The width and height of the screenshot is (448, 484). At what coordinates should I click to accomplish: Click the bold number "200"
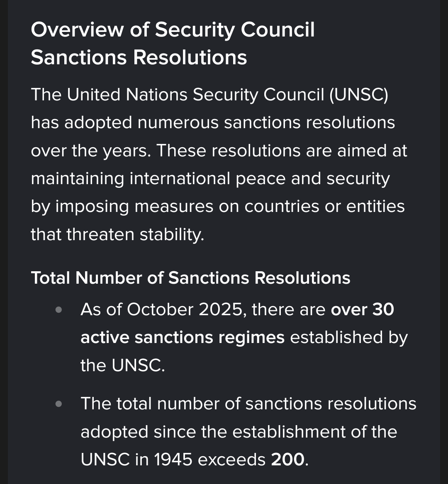(288, 460)
